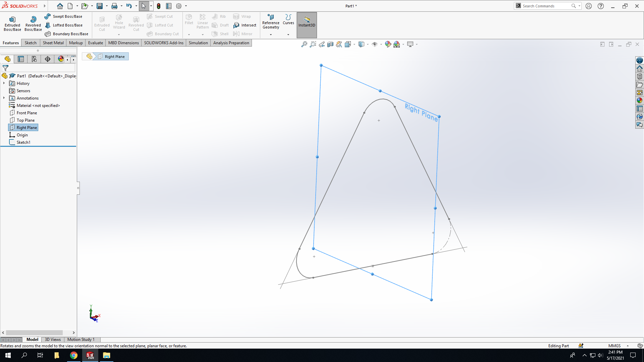Open the Markup tab
This screenshot has width=644, height=362.
click(76, 43)
